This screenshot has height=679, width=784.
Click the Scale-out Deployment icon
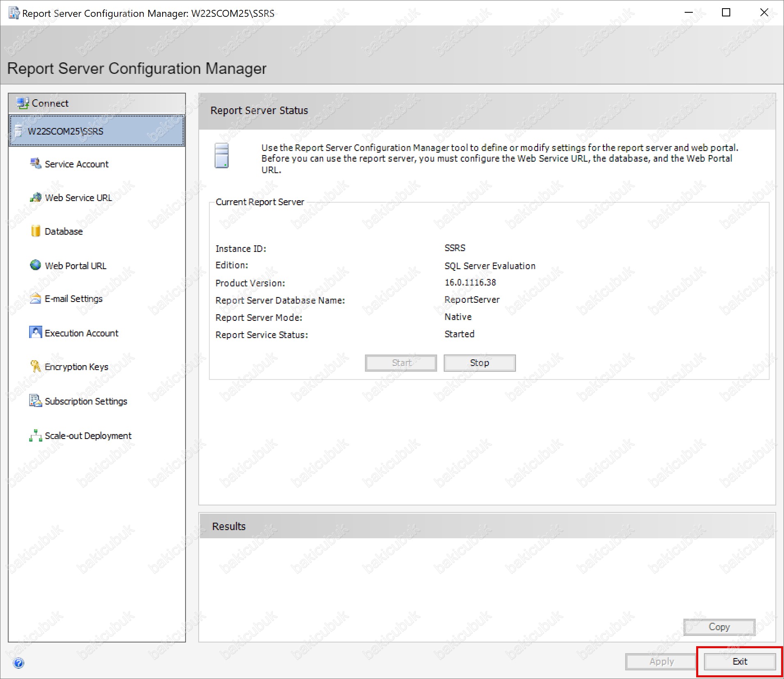pyautogui.click(x=36, y=435)
